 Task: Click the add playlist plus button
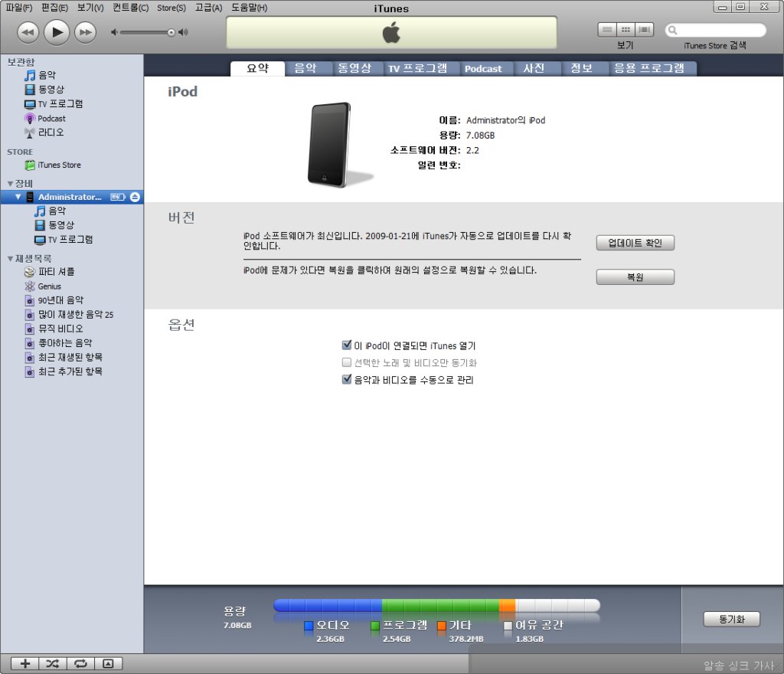(x=25, y=663)
